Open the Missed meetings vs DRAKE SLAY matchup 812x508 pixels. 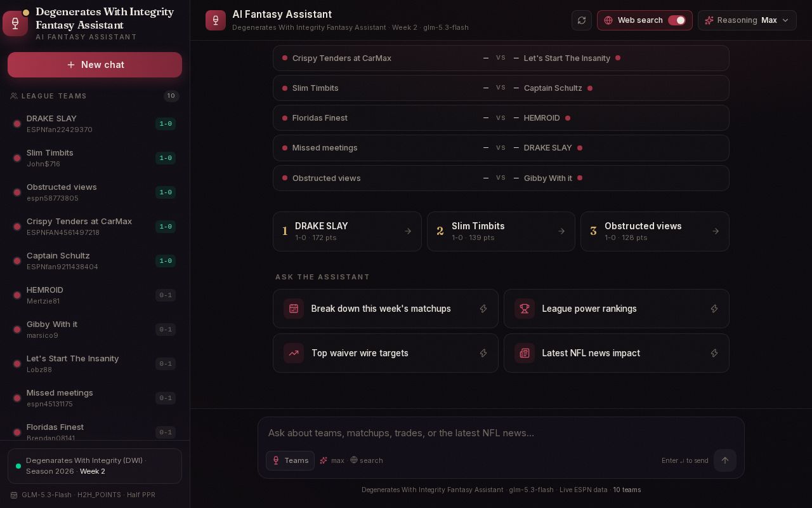coord(501,148)
